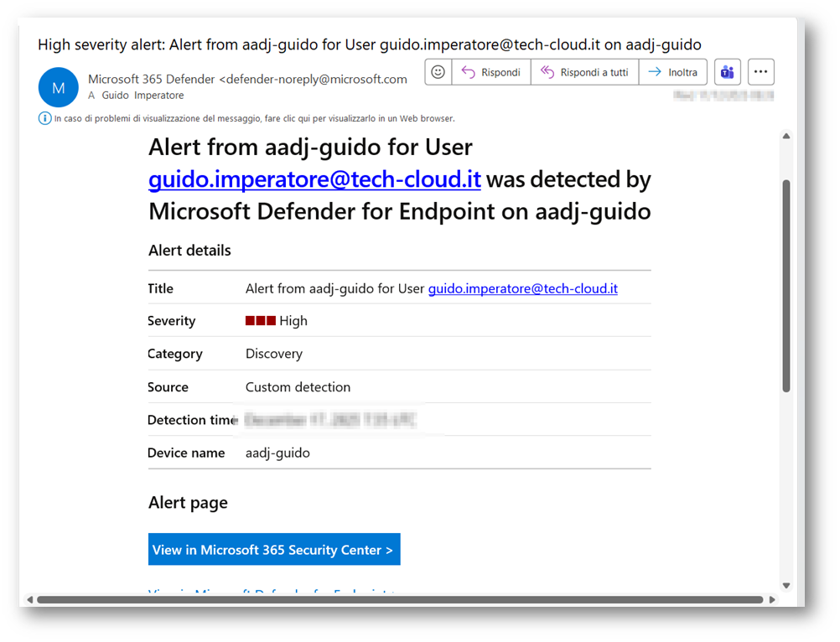Viewport: 840px width, 642px height.
Task: Click the info icon above message body
Action: coord(45,118)
